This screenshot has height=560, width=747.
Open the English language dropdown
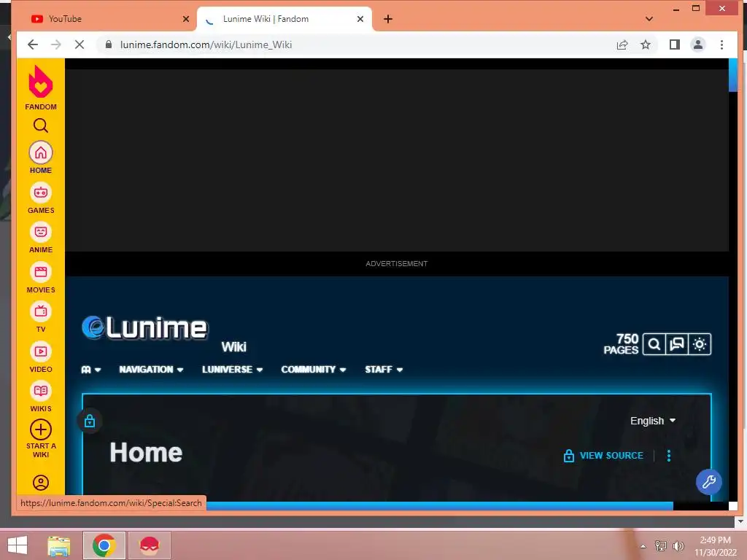(653, 421)
